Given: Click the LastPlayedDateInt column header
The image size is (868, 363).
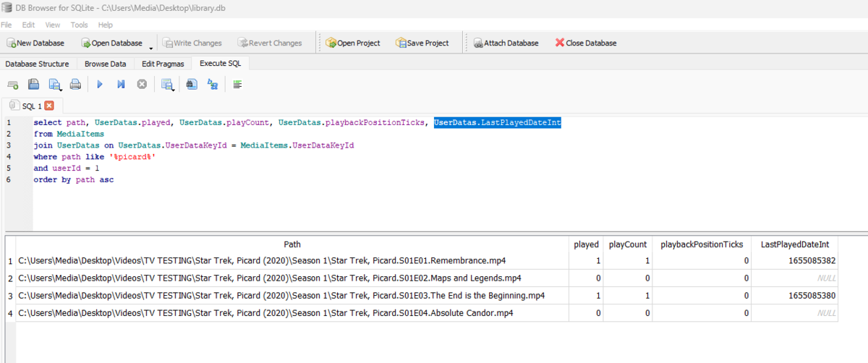Looking at the screenshot, I should [x=794, y=244].
